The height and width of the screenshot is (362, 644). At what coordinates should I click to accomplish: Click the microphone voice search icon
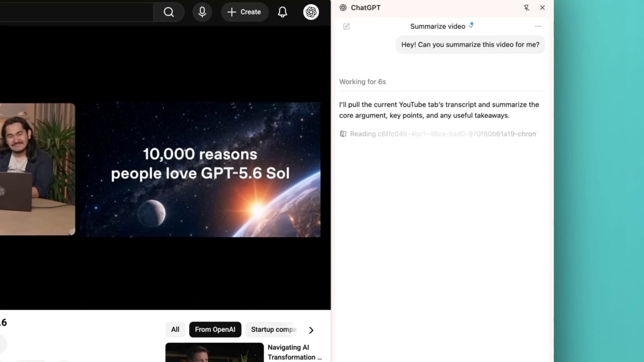(x=202, y=12)
